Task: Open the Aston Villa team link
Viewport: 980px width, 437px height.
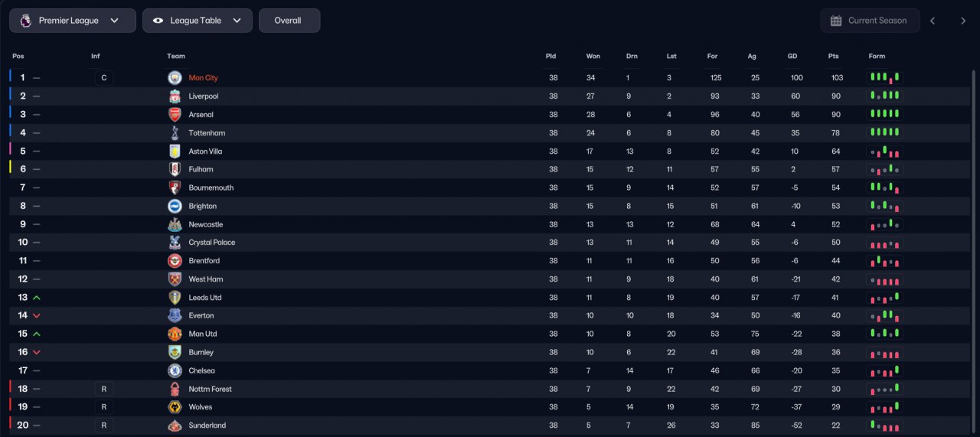Action: pyautogui.click(x=205, y=152)
